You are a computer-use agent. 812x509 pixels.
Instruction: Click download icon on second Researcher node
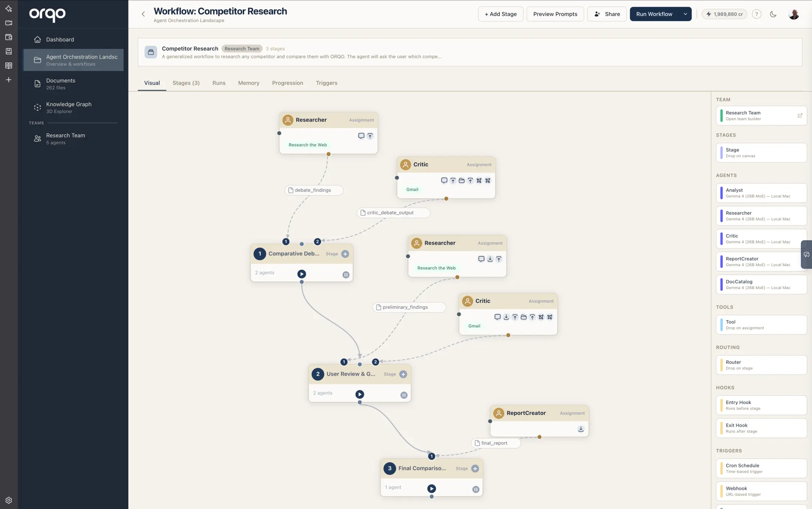coord(490,259)
